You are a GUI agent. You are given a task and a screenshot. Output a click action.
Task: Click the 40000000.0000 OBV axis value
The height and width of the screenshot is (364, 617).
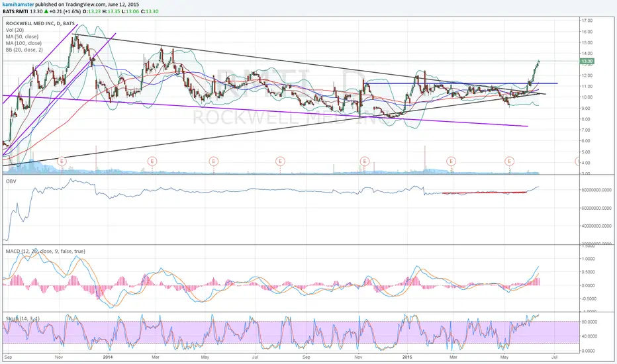(x=596, y=226)
